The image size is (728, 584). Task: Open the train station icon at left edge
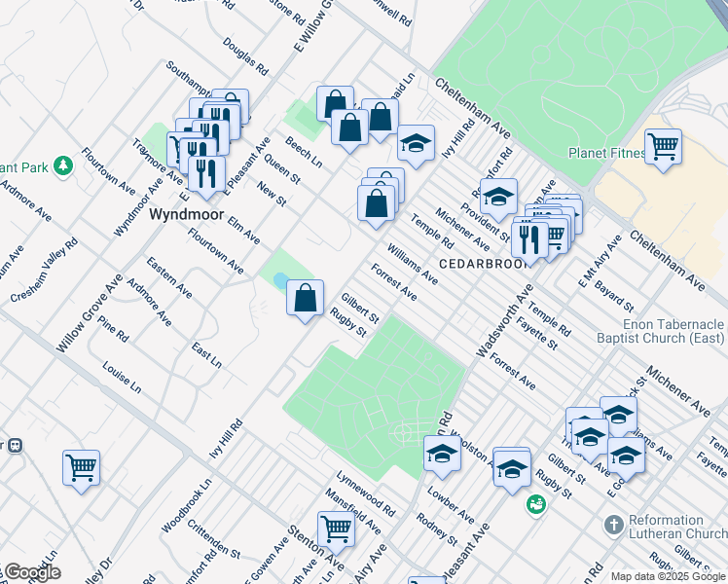point(15,446)
